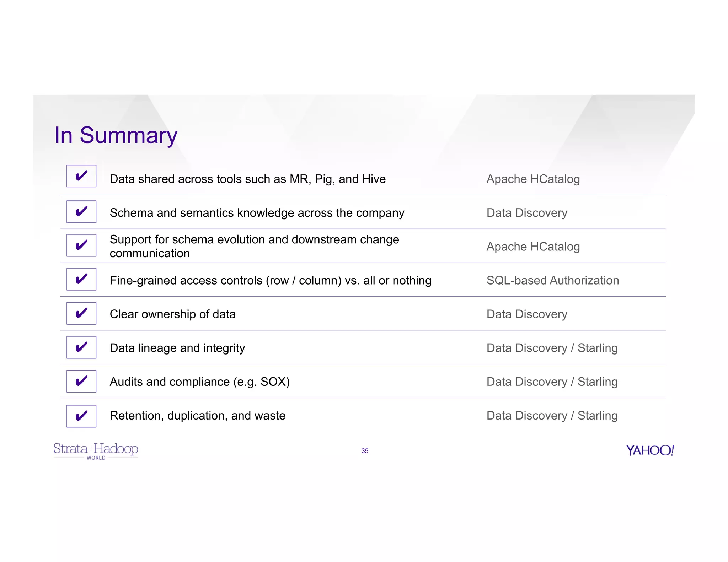Click the Yahoo! logo
The height and width of the screenshot is (562, 728).
coord(650,450)
